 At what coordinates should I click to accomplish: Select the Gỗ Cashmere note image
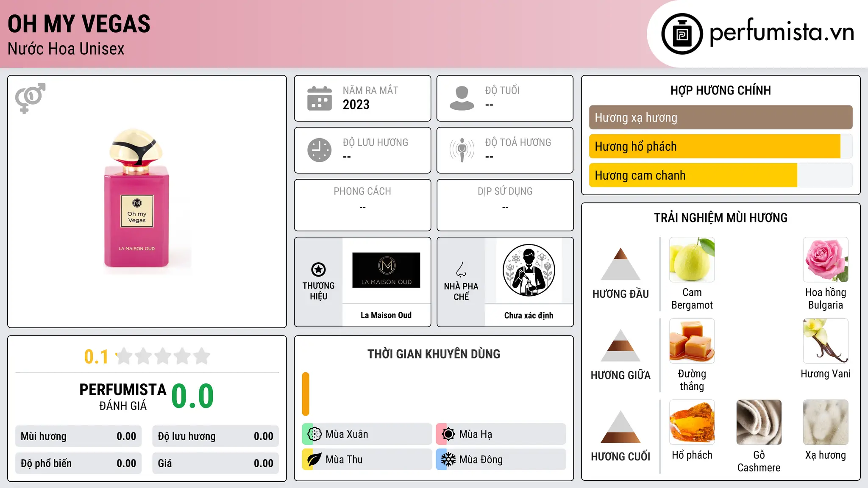click(759, 422)
